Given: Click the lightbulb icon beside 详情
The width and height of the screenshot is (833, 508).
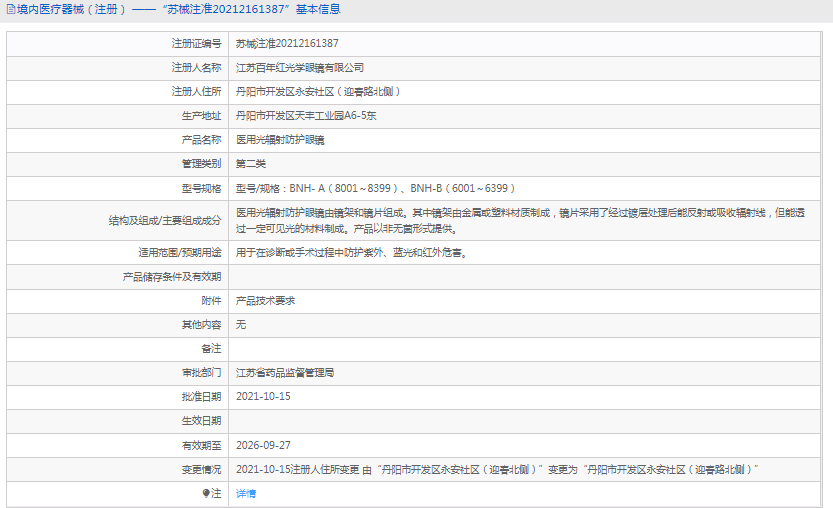Looking at the screenshot, I should point(207,493).
